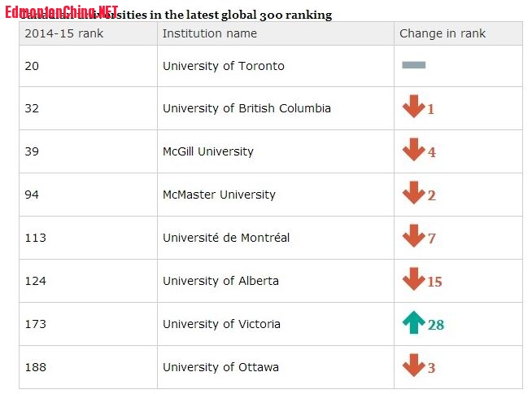Viewport: 532px width, 394px height.
Task: Click the gray no-change dash for Toronto
Action: tap(413, 65)
